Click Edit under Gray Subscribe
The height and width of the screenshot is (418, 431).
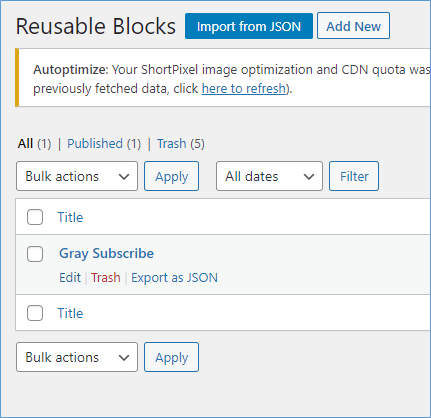point(70,278)
